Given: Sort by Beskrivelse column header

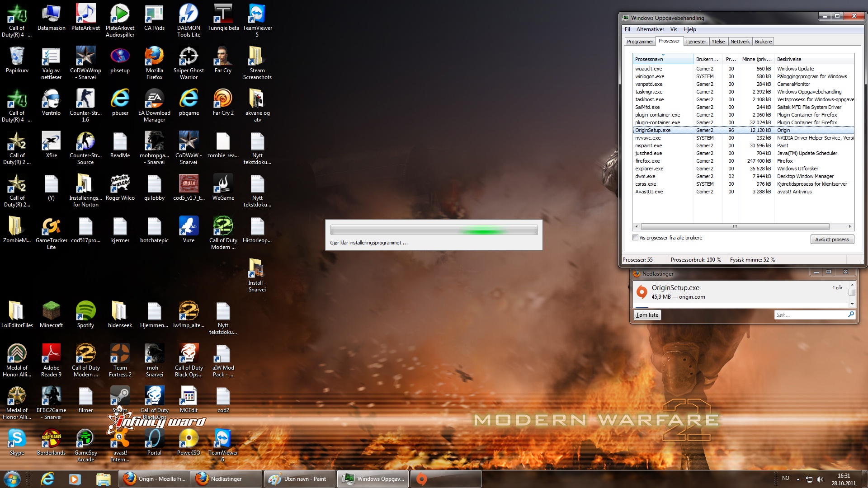Looking at the screenshot, I should [x=814, y=59].
